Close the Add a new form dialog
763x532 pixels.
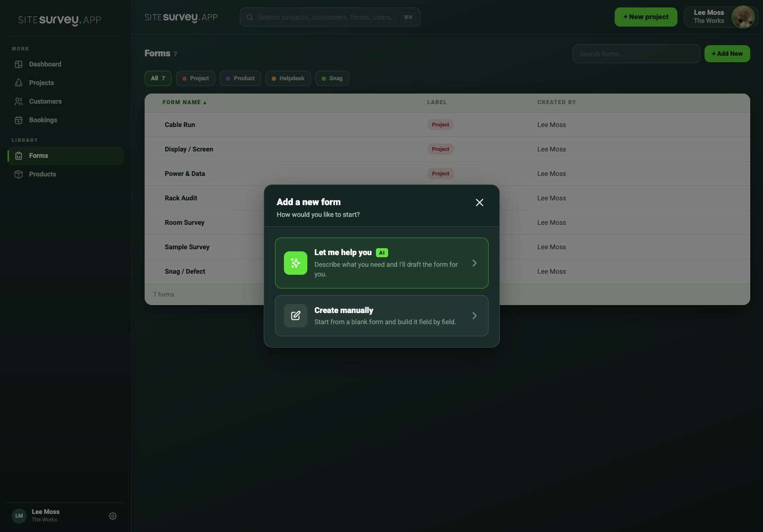480,202
